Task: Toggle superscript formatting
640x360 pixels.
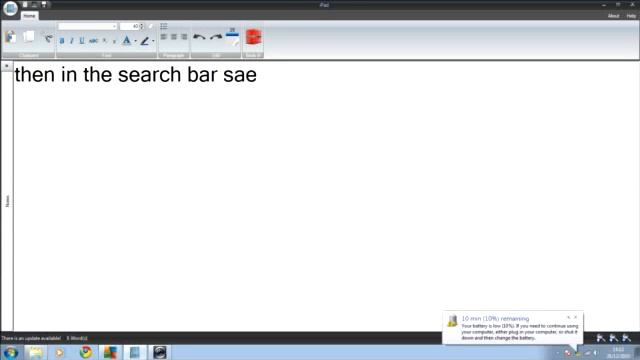Action: coord(105,41)
